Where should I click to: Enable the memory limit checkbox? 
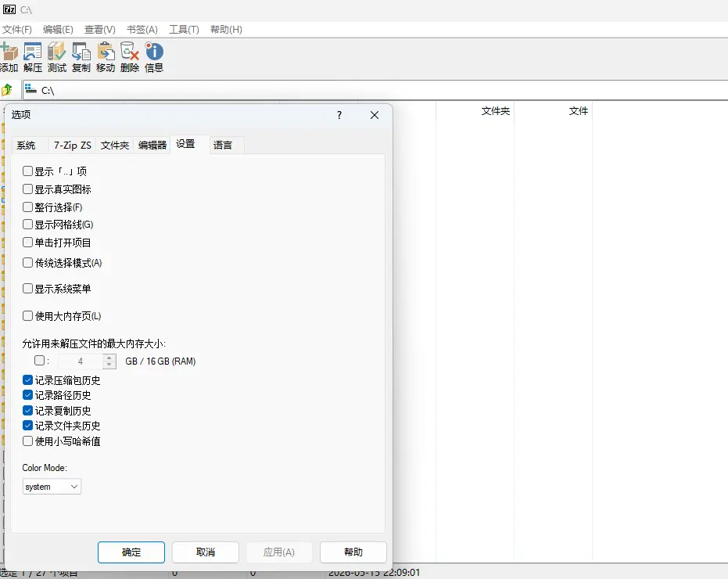click(x=39, y=361)
